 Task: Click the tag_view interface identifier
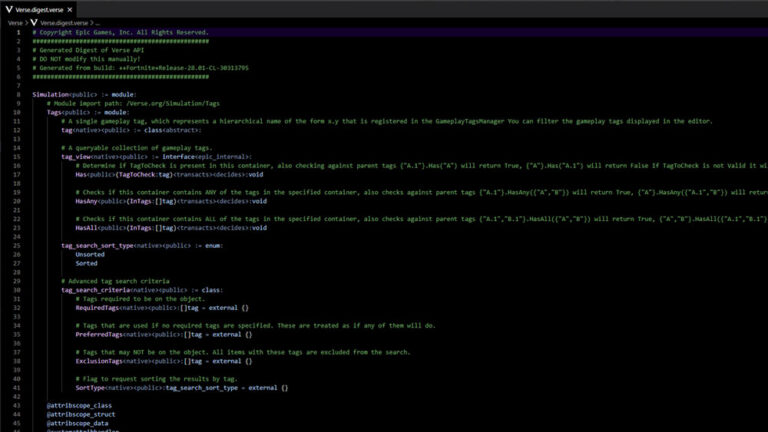(78, 156)
